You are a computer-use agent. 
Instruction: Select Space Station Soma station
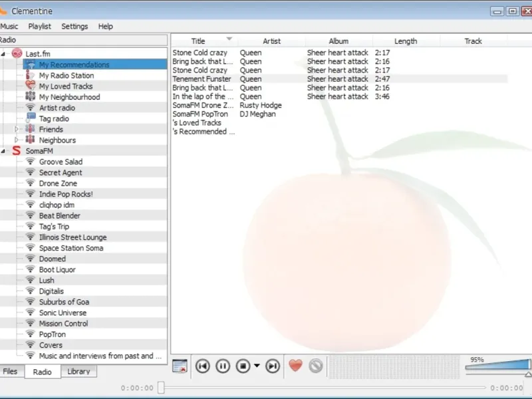71,248
